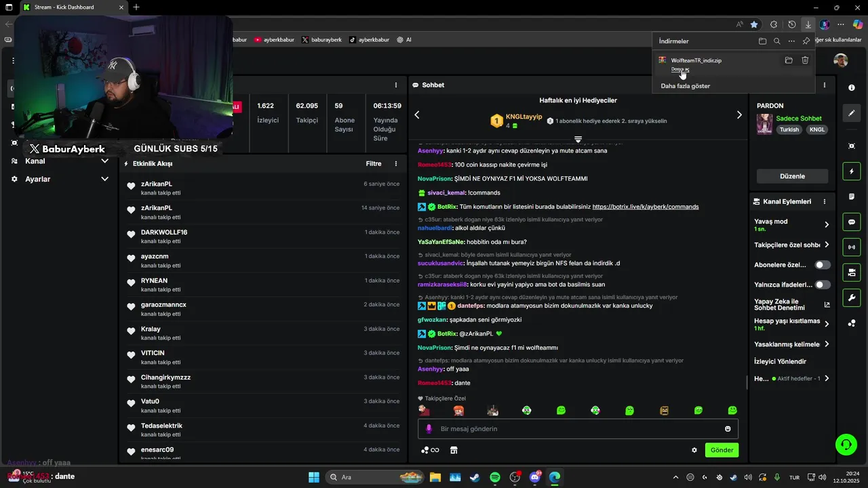This screenshot has width=868, height=488.
Task: Open botrix.live commands link in chat
Action: [x=646, y=207]
